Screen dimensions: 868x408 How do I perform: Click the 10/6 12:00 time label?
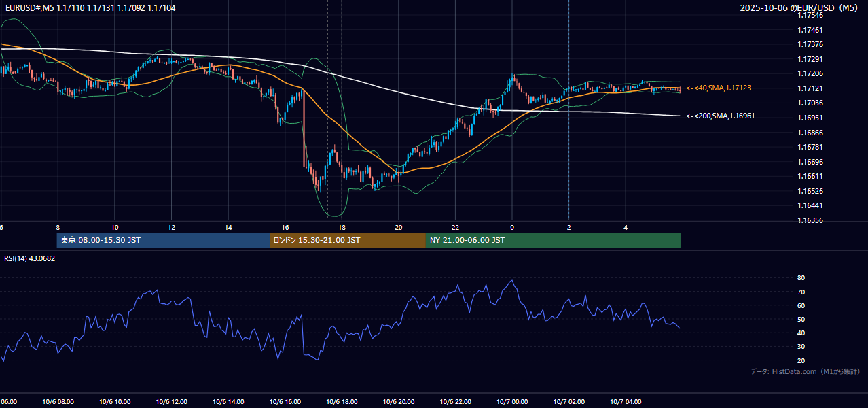(x=172, y=402)
